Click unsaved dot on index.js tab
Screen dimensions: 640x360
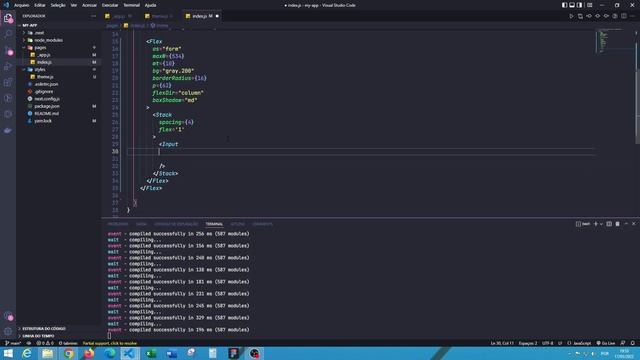click(x=217, y=16)
